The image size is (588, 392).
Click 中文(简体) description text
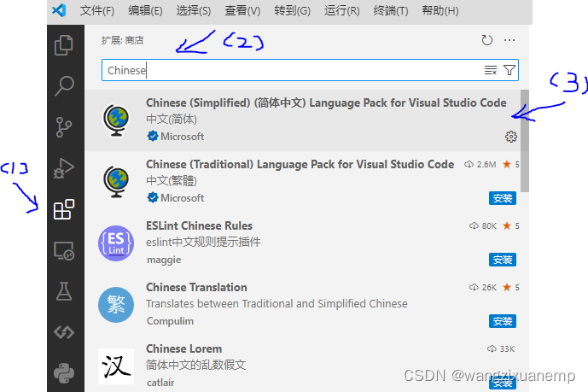pyautogui.click(x=172, y=120)
